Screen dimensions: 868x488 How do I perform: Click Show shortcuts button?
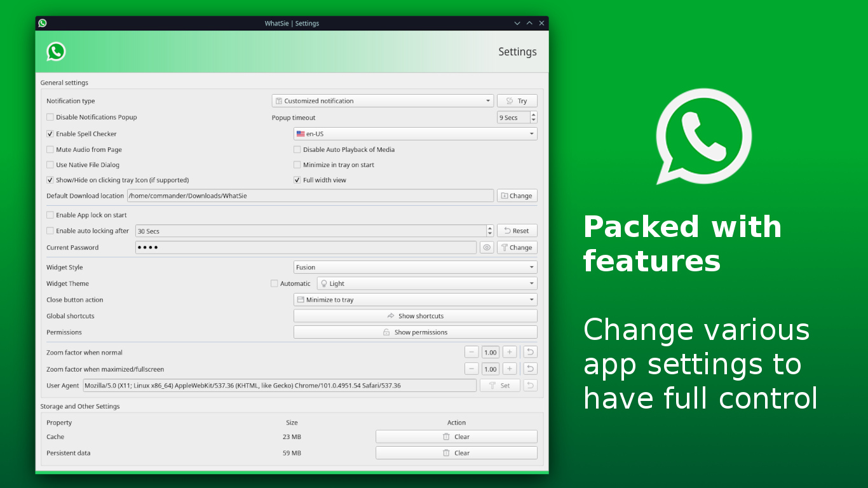416,316
